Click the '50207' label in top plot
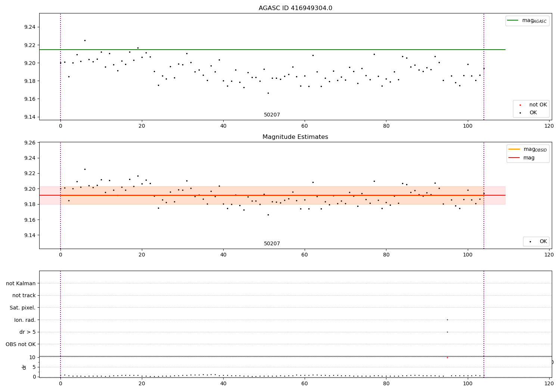This screenshot has width=560, height=392. (272, 115)
